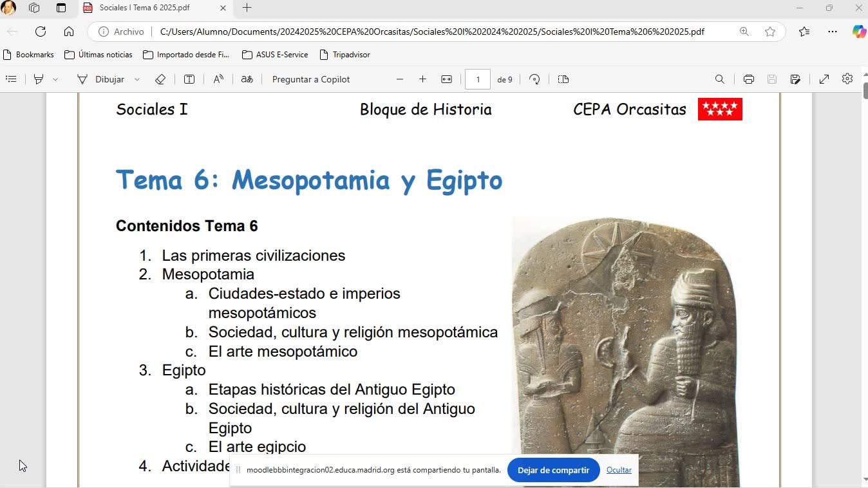Open the Últimas noticias bookmarks folder
Viewport: 868px width, 488px height.
tap(99, 55)
